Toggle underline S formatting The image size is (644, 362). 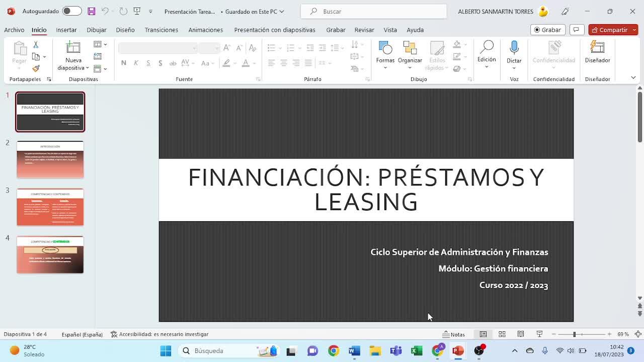click(148, 63)
